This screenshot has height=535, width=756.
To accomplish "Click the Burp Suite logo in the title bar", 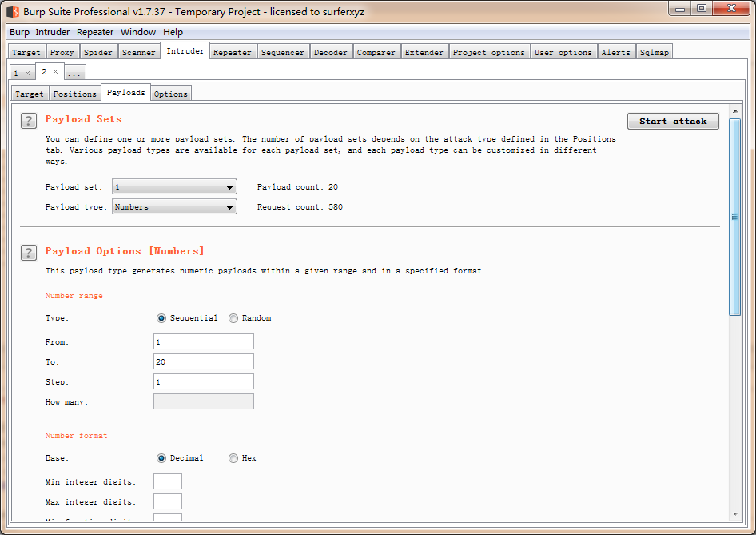I will pyautogui.click(x=13, y=11).
